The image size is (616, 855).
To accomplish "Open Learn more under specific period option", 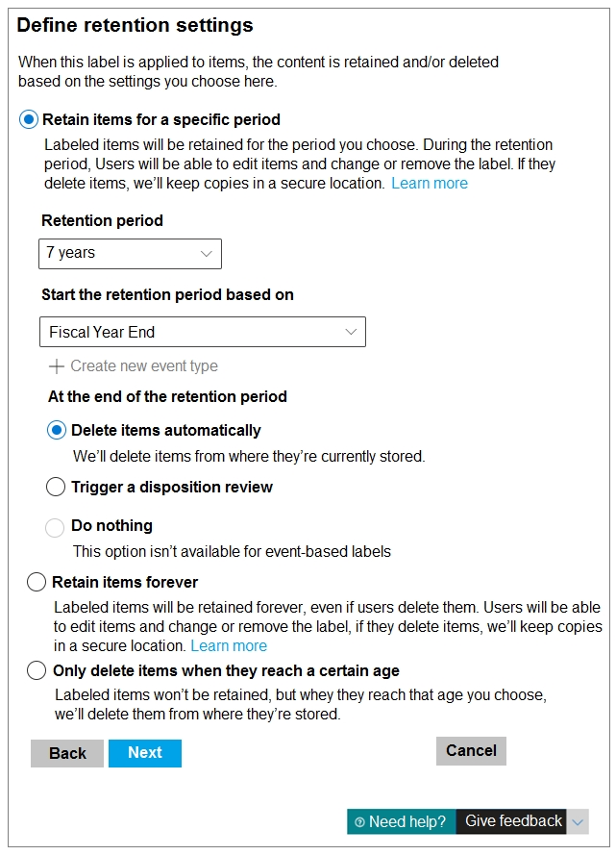I will tap(430, 184).
